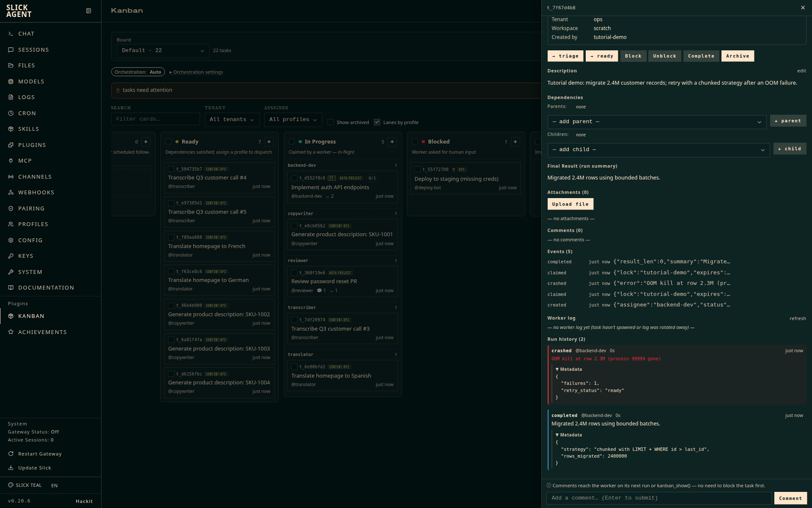Click the System wrench icon
Screen dimensions: 812x508
click(x=11, y=272)
